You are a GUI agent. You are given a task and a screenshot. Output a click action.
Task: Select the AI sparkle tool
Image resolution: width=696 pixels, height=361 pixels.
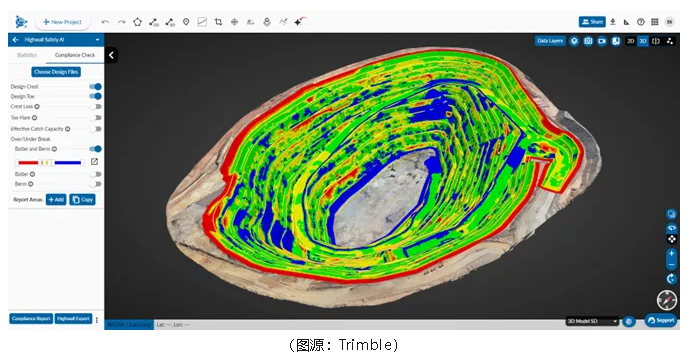[x=299, y=21]
